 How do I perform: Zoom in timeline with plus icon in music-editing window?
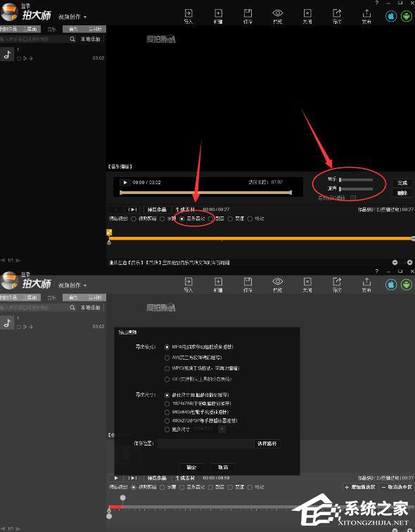click(409, 262)
